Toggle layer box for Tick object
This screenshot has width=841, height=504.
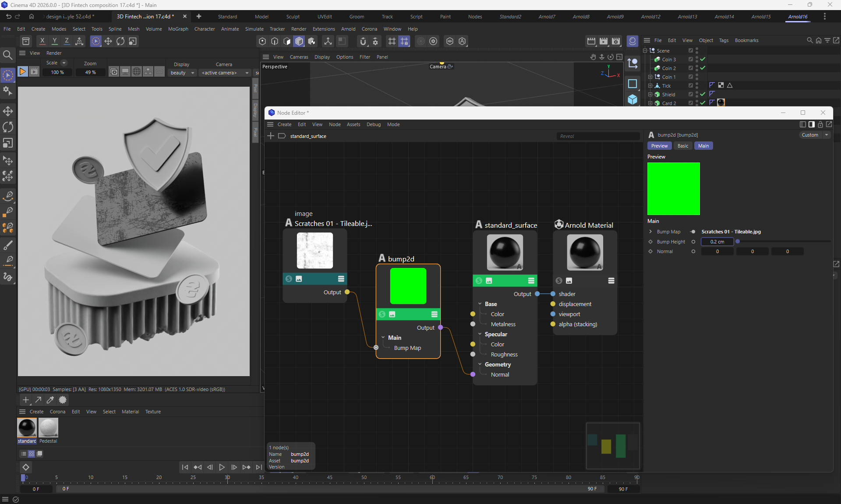tap(691, 85)
